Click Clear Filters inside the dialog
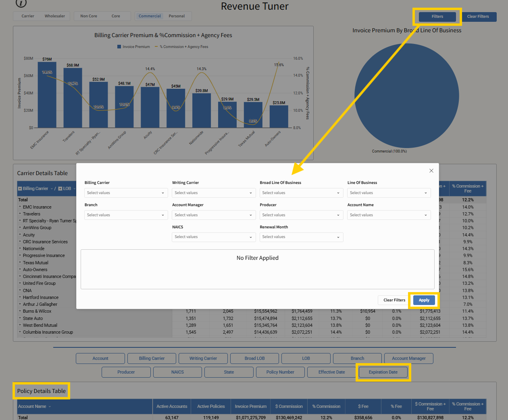508x420 pixels. pyautogui.click(x=394, y=300)
